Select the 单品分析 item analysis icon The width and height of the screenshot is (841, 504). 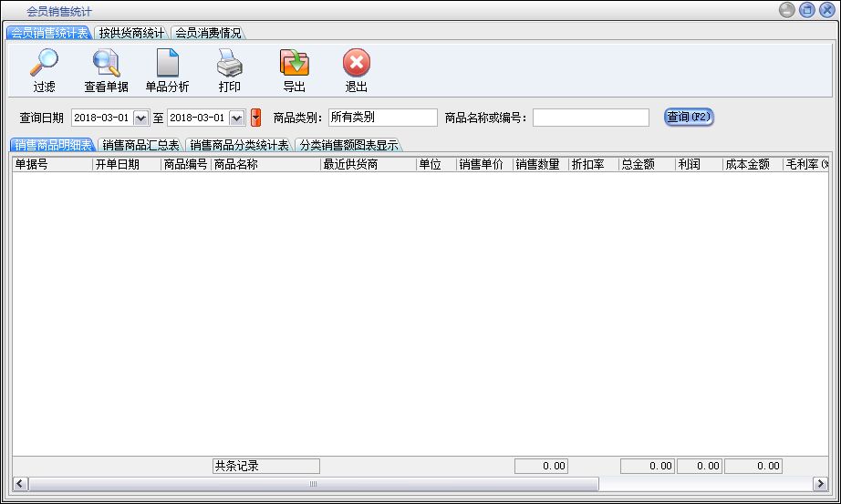click(167, 64)
